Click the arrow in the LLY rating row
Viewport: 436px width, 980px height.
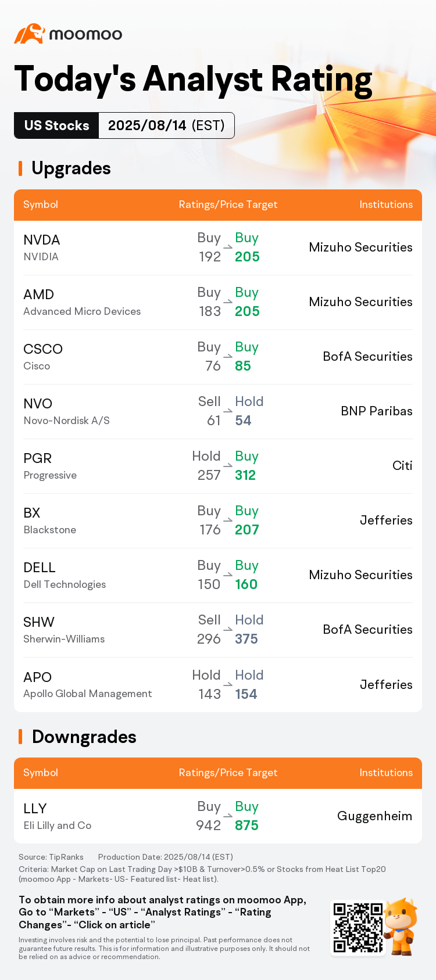(x=228, y=816)
